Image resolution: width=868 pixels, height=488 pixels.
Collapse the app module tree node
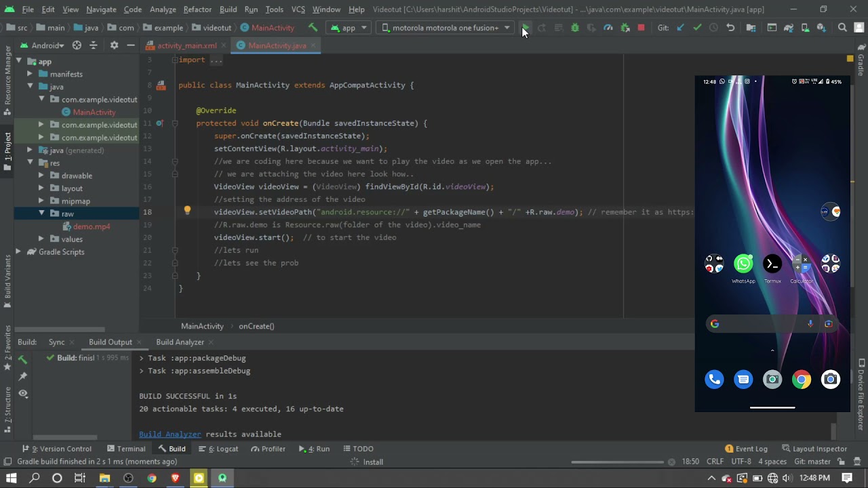pos(19,62)
